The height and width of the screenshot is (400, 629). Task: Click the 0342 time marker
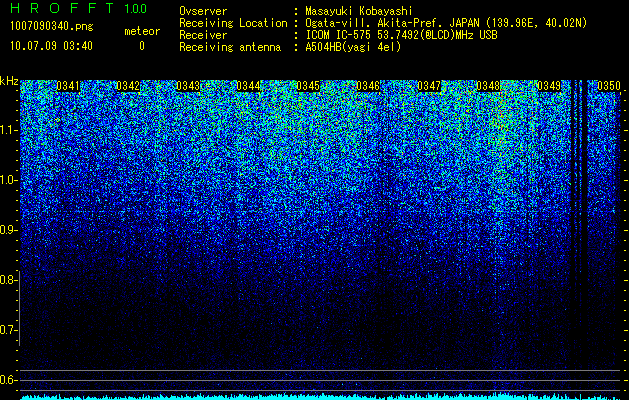tap(128, 86)
